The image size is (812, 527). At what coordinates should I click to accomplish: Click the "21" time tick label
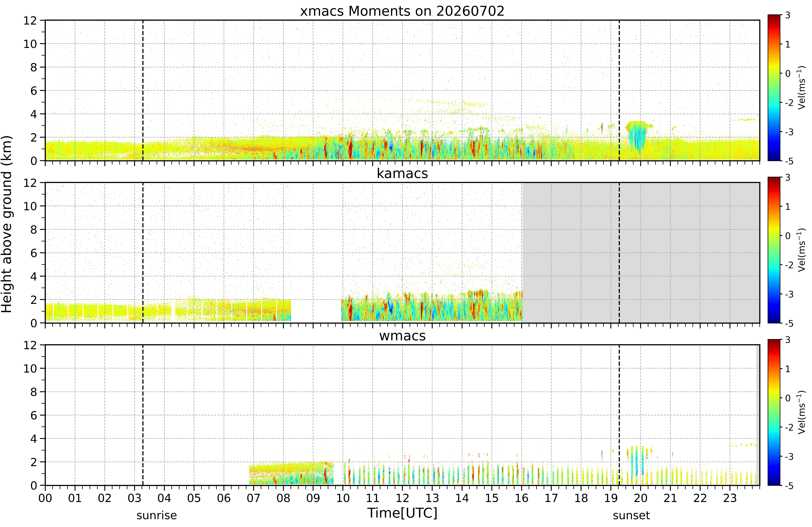tap(670, 498)
